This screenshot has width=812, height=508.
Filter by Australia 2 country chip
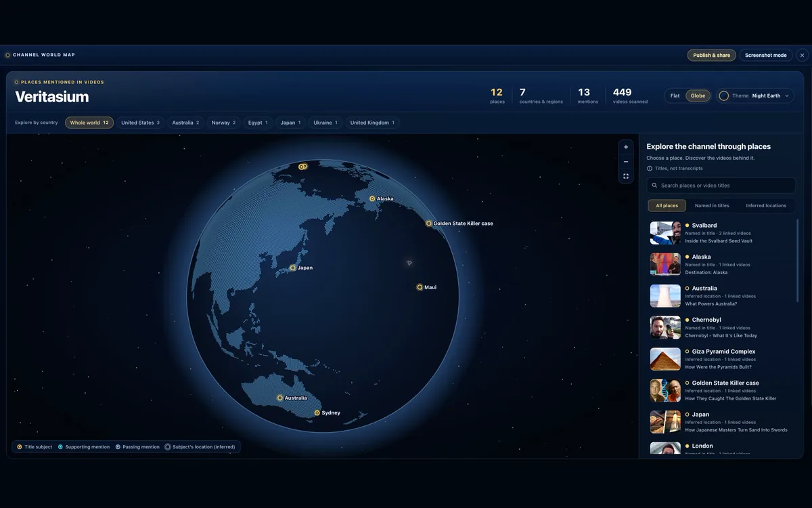pyautogui.click(x=185, y=123)
